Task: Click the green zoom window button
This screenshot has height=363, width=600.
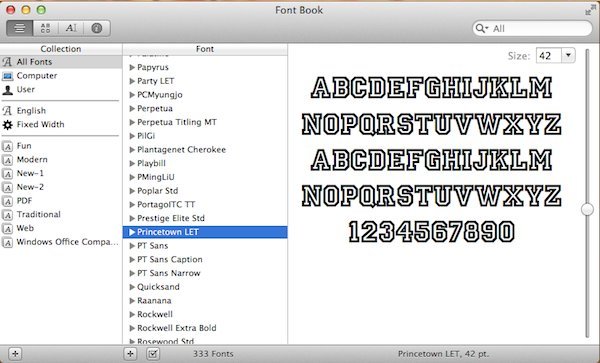Action: [41, 10]
